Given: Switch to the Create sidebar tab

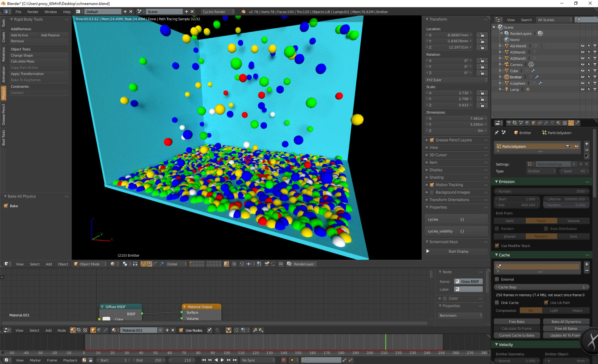Looking at the screenshot, I should (3, 37).
